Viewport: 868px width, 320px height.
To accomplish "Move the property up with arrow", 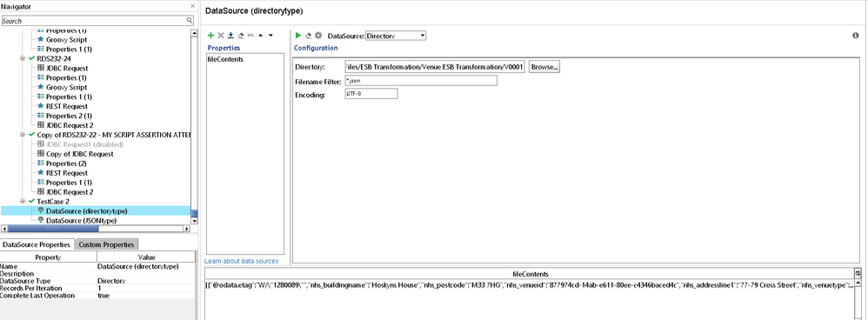I will 261,36.
